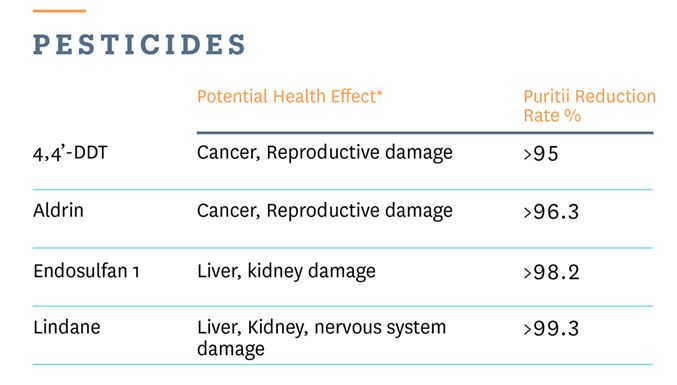This screenshot has height=385, width=677.
Task: Click the >96.3 reduction rate value
Action: pyautogui.click(x=551, y=212)
